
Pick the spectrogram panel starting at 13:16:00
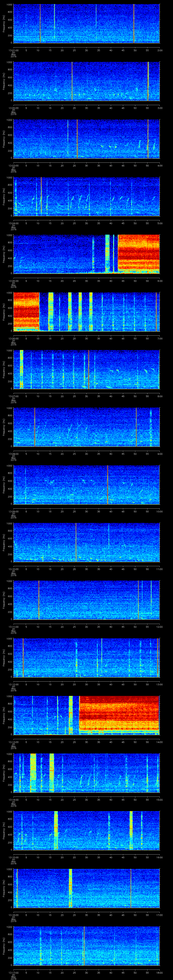click(87, 888)
